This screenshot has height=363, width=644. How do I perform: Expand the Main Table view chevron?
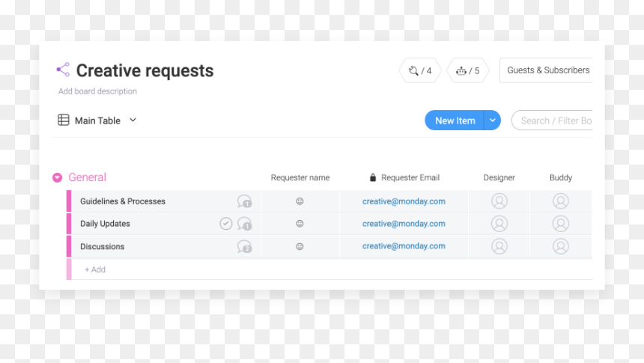point(133,120)
